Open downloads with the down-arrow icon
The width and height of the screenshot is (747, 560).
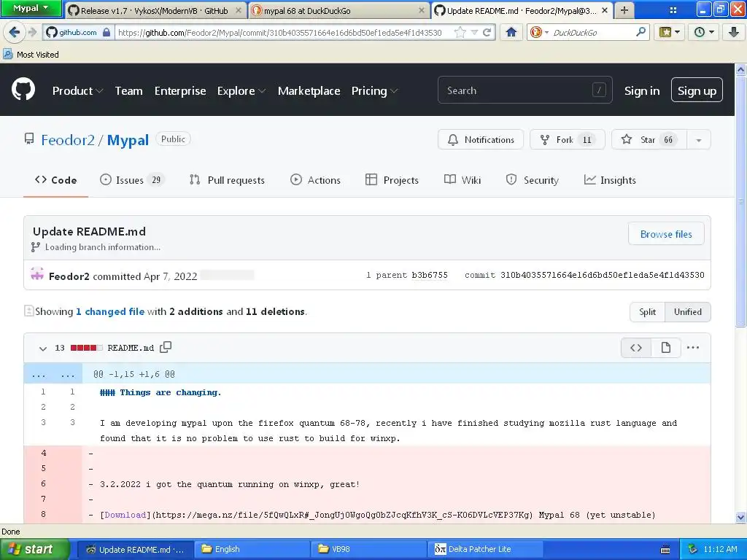pyautogui.click(x=733, y=32)
